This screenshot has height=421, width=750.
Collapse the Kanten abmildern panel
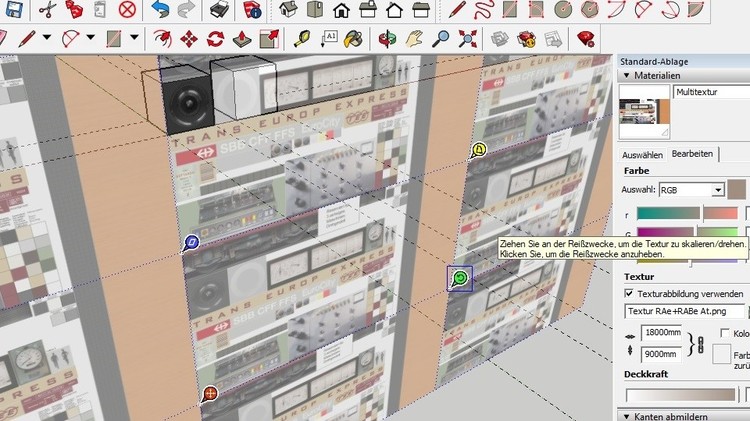[x=626, y=417]
